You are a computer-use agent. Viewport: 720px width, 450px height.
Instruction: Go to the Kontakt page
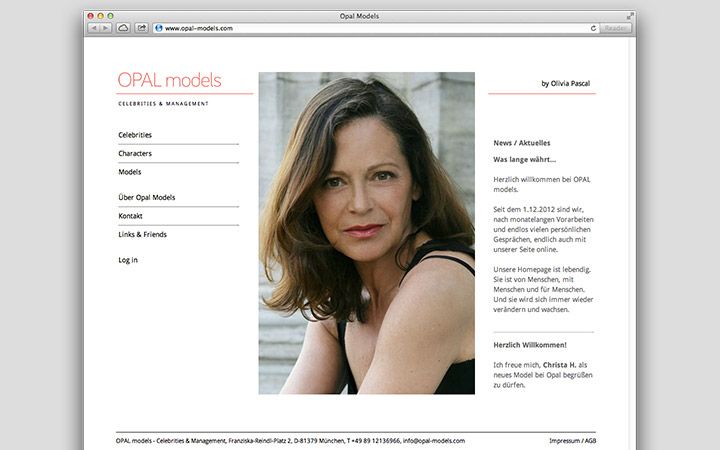point(130,216)
